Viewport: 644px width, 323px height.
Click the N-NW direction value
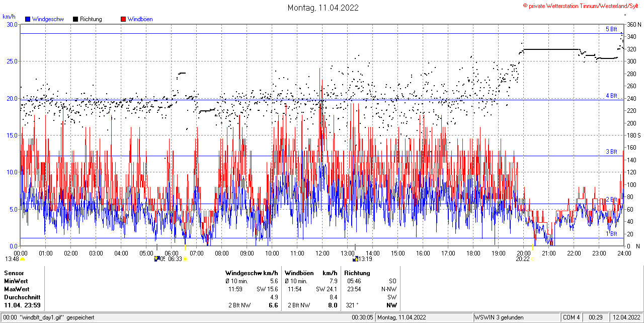tap(389, 289)
